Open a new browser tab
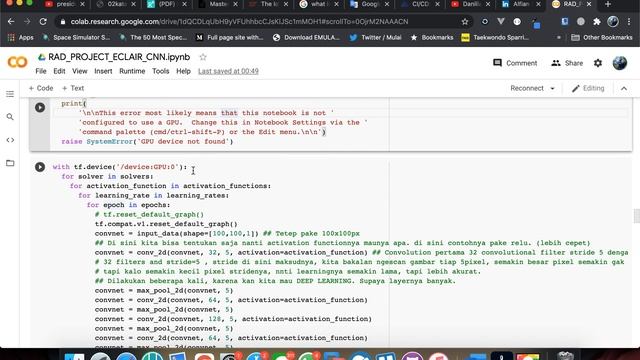This screenshot has width=640, height=360. point(608,4)
